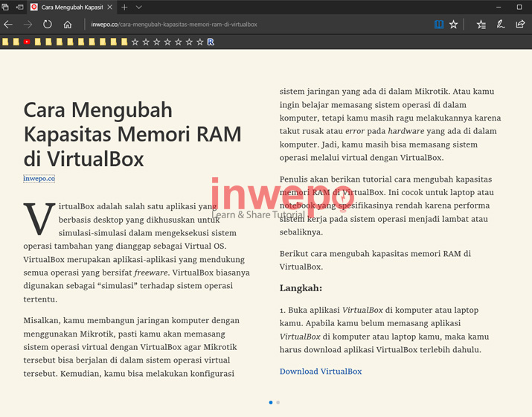The image size is (532, 417).
Task: Go back to the previous page
Action: pyautogui.click(x=8, y=25)
